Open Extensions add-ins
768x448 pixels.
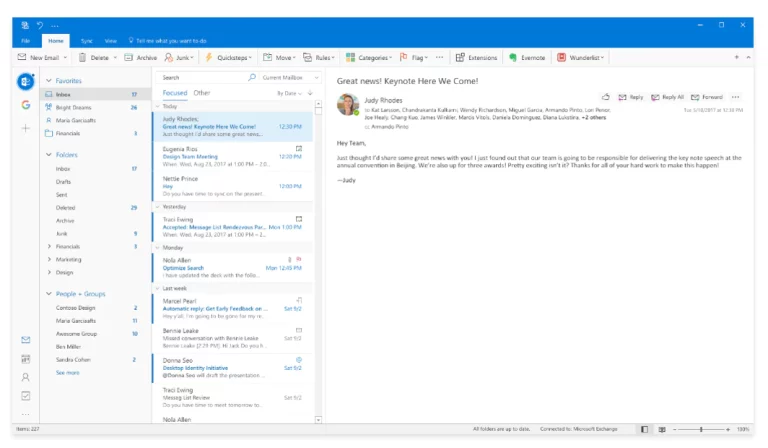(476, 57)
